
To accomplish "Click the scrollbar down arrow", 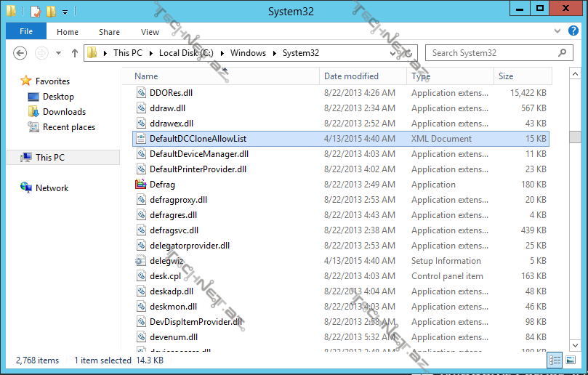I will (575, 345).
